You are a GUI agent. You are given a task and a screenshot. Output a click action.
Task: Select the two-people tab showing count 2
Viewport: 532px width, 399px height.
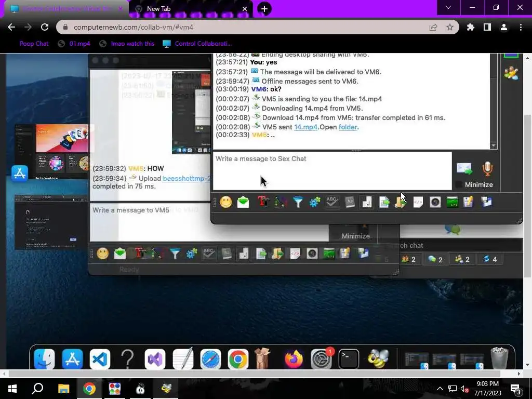point(408,259)
